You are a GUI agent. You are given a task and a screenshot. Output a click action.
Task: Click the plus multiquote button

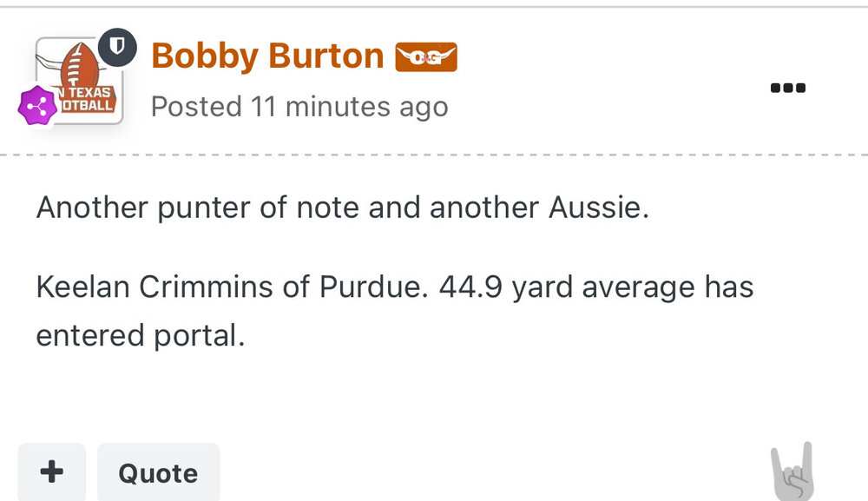coord(51,472)
